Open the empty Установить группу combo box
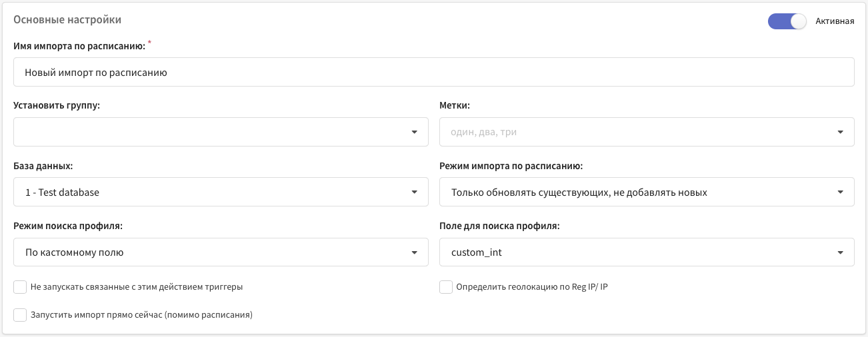 tap(221, 132)
